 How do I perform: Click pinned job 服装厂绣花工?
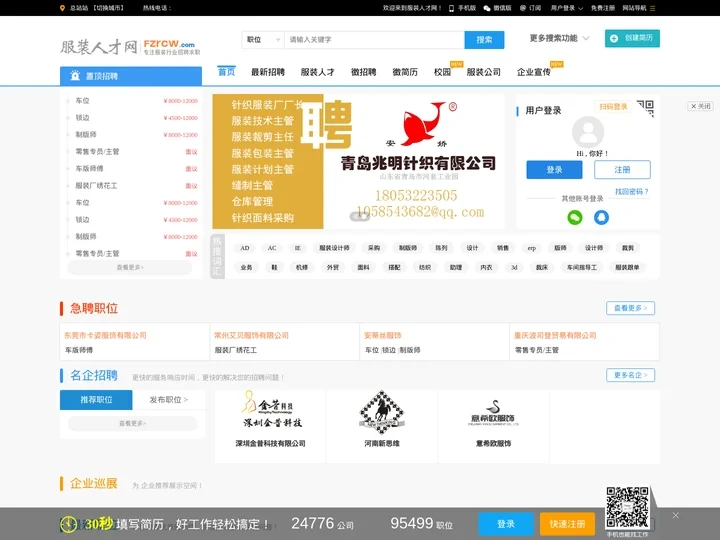tap(96, 186)
